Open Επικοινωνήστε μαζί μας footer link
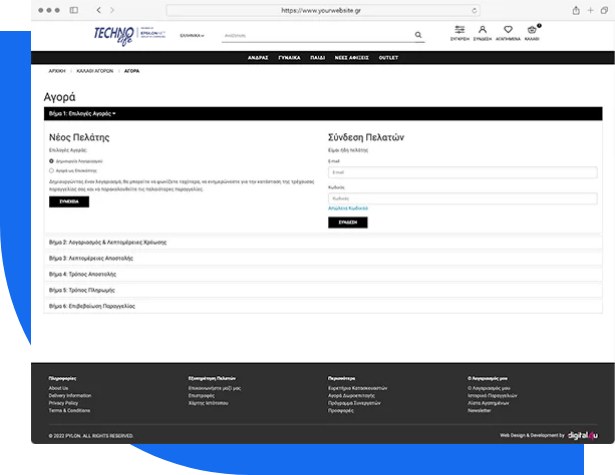The height and width of the screenshot is (475, 615). point(215,388)
